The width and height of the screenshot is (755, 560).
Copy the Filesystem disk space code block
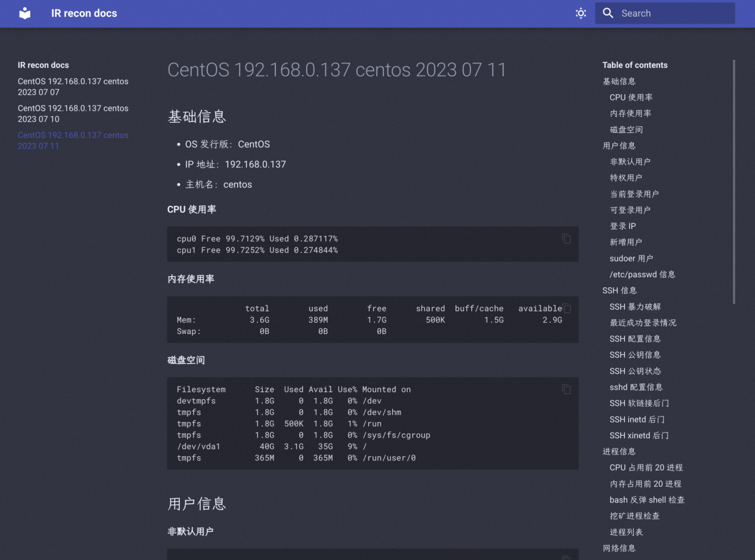567,389
